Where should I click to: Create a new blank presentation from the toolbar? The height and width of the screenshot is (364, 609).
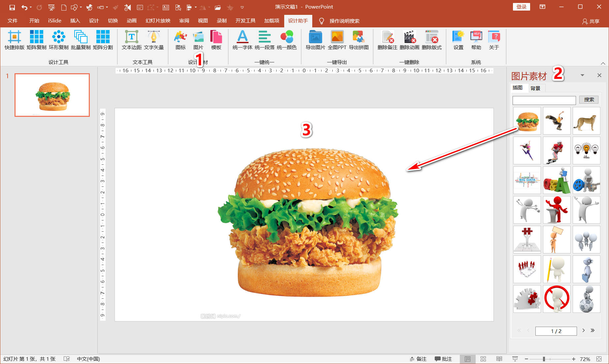click(x=64, y=7)
